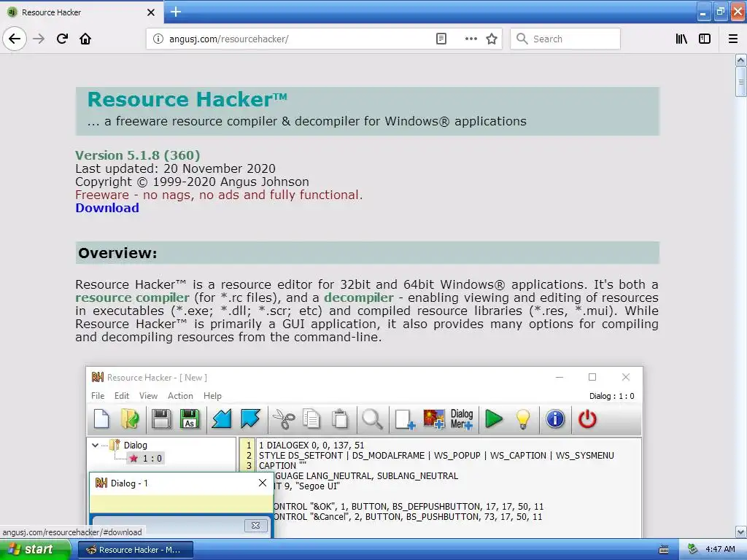Click the Resource Hacker page title
This screenshot has width=747, height=560.
[x=187, y=99]
